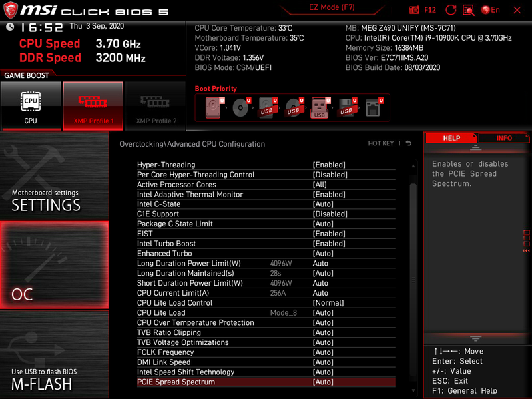Click the back arrow next to HOT KEY

(x=409, y=143)
